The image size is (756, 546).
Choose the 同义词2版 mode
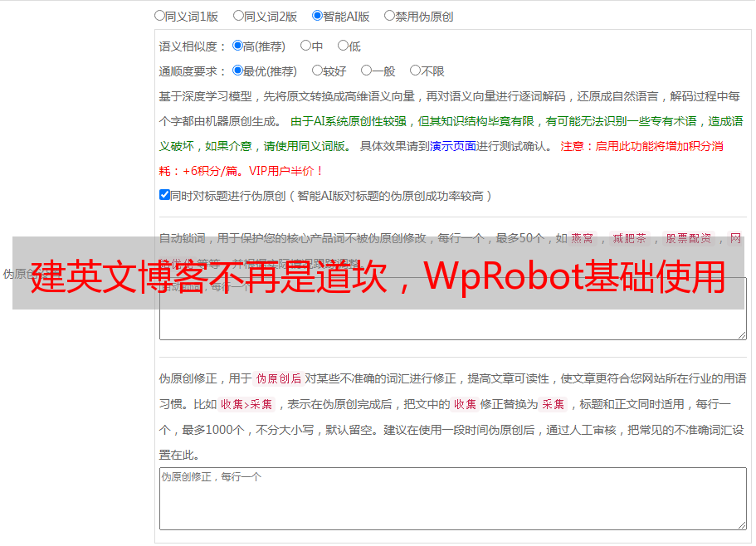click(238, 15)
